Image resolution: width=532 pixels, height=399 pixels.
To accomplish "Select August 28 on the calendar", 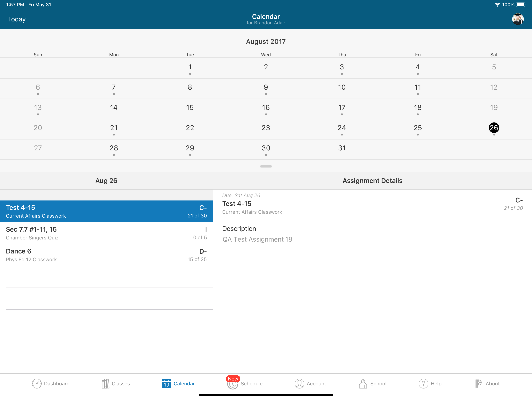I will click(114, 148).
